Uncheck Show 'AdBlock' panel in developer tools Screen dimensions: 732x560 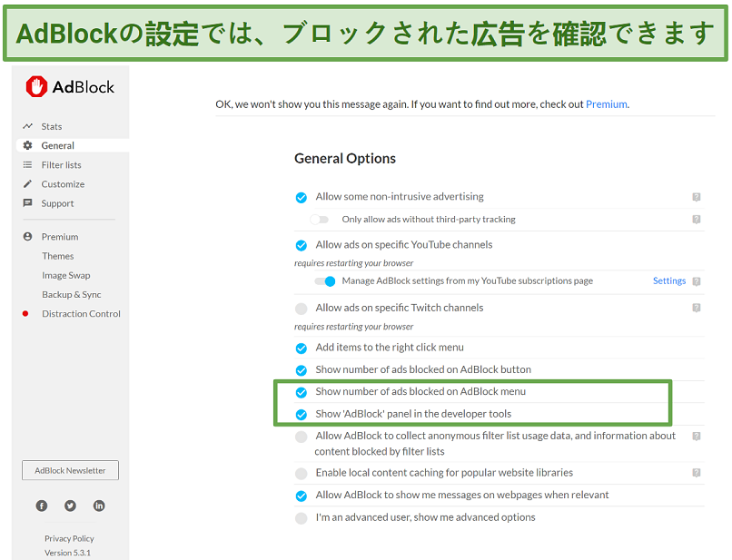[x=302, y=415]
